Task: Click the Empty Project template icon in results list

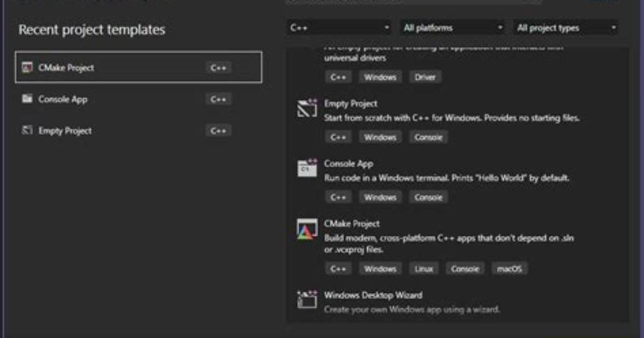Action: [x=307, y=108]
